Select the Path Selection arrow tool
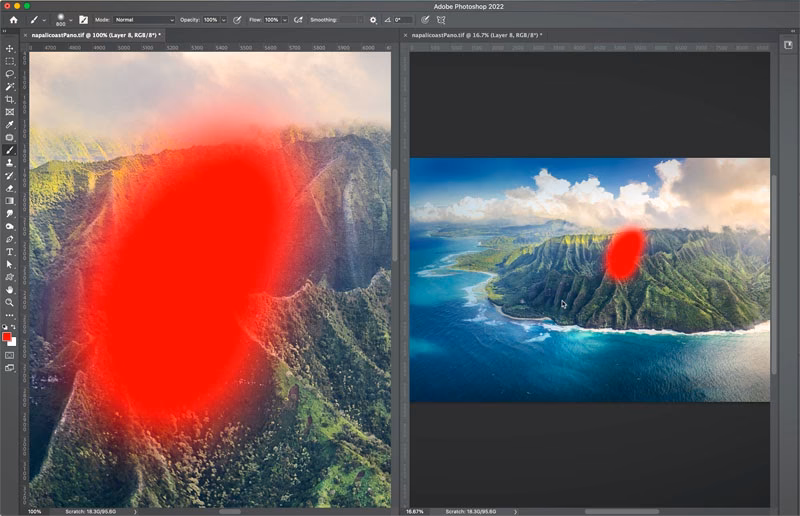Screen dimensions: 800x516 (x=9, y=264)
